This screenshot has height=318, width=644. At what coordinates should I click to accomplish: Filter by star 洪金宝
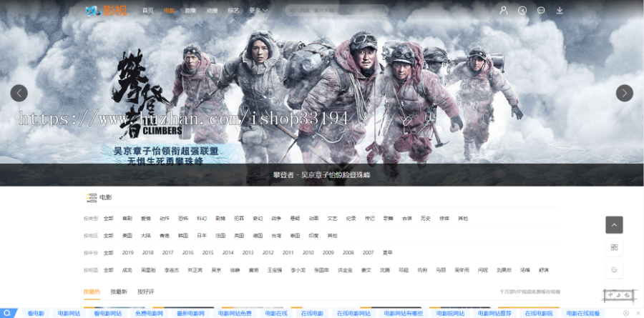pos(345,270)
